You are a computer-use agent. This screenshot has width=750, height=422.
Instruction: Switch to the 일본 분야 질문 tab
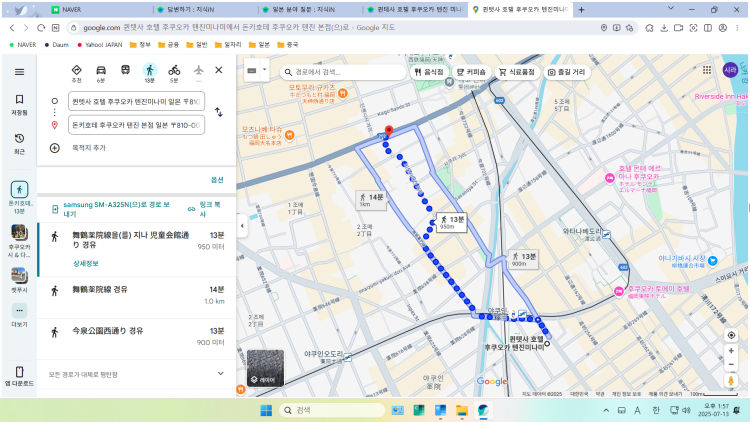coord(310,10)
